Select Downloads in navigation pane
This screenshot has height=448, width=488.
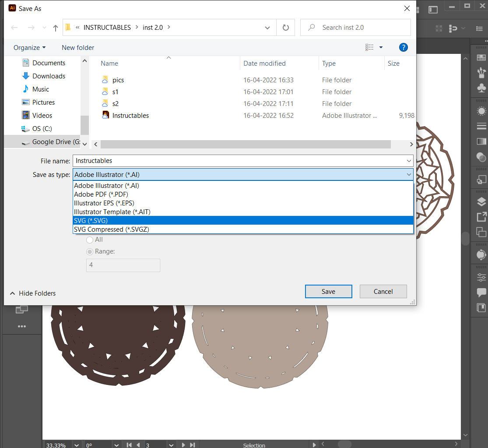click(x=44, y=76)
